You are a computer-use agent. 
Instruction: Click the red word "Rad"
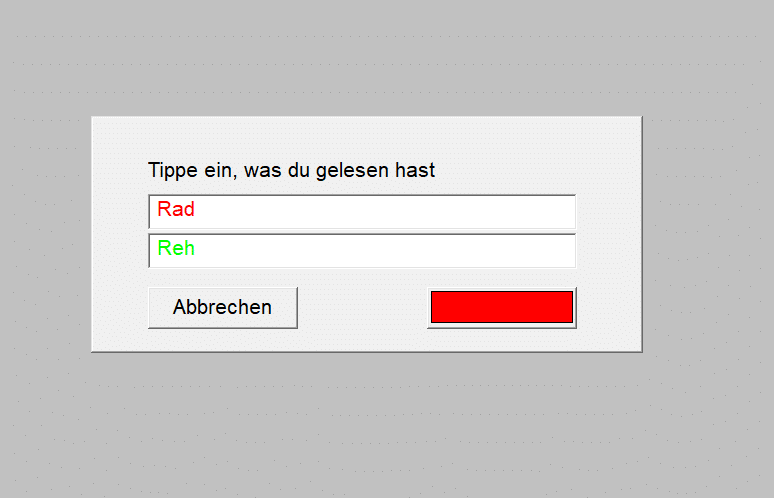pos(176,210)
